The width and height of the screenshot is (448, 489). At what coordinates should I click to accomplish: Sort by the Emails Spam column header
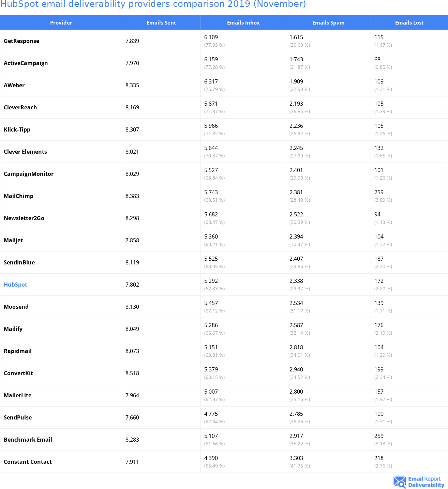click(x=328, y=23)
